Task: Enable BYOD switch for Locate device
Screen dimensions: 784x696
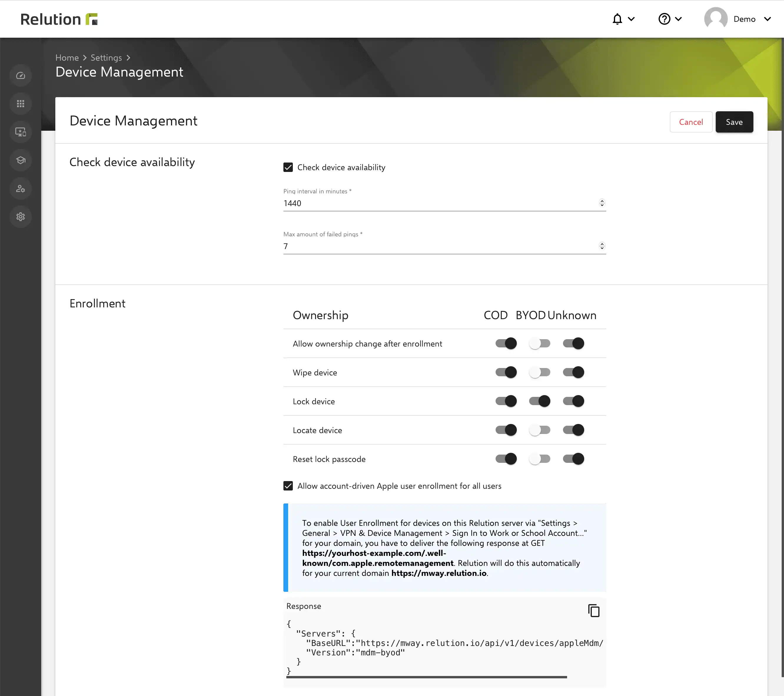Action: [539, 430]
